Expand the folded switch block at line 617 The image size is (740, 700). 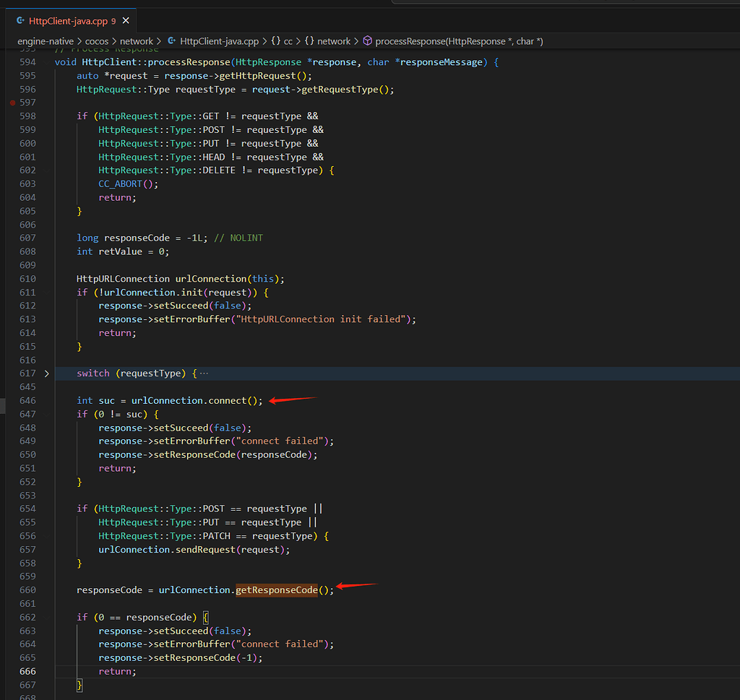tap(46, 373)
